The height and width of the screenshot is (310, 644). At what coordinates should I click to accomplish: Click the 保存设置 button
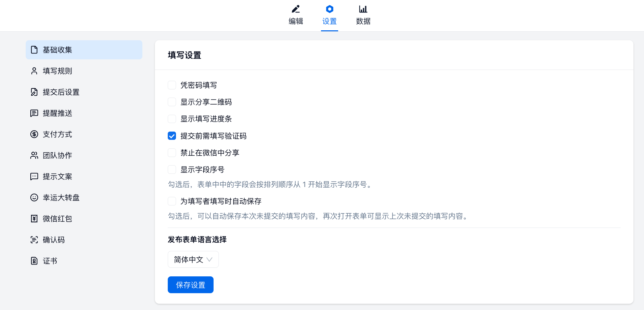coord(190,285)
